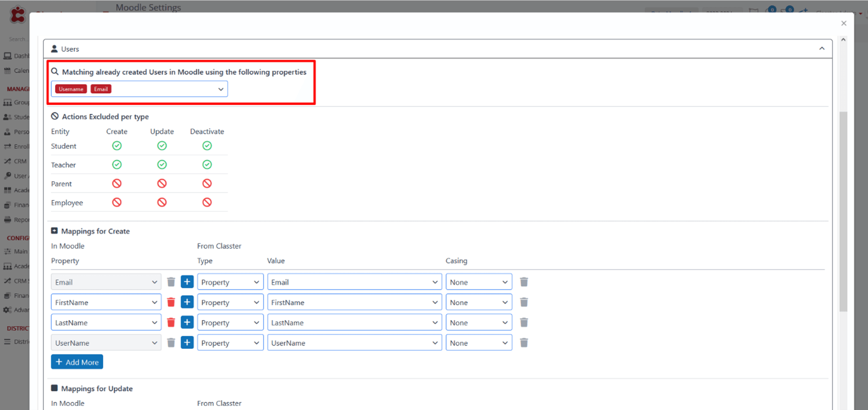Click the modal vertical scrollbar thumb
This screenshot has height=410, width=868.
pyautogui.click(x=843, y=211)
